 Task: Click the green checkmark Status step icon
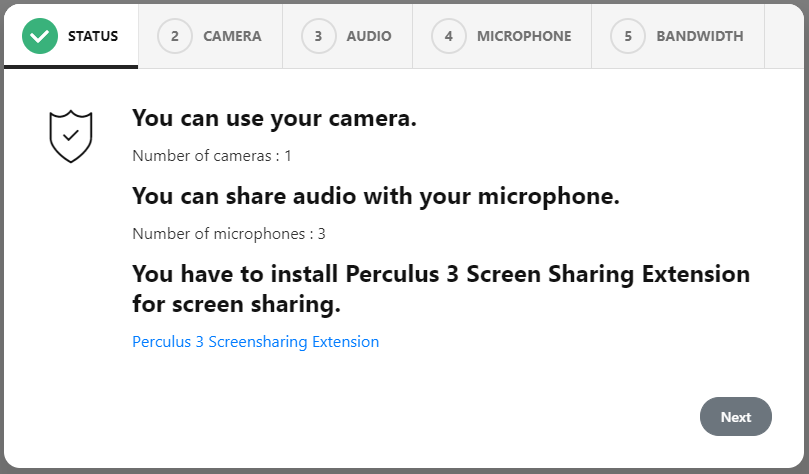click(x=40, y=36)
